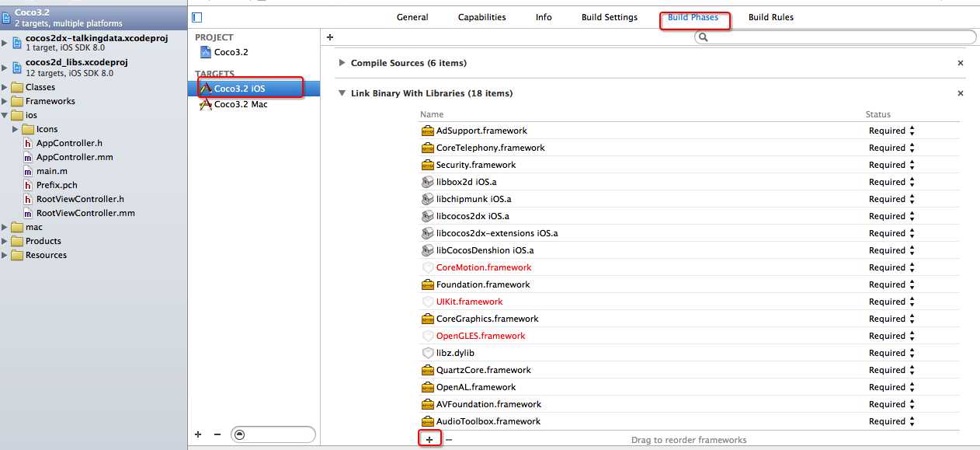The height and width of the screenshot is (450, 980).
Task: Change AdSupport.framework Required status
Action: tap(891, 131)
